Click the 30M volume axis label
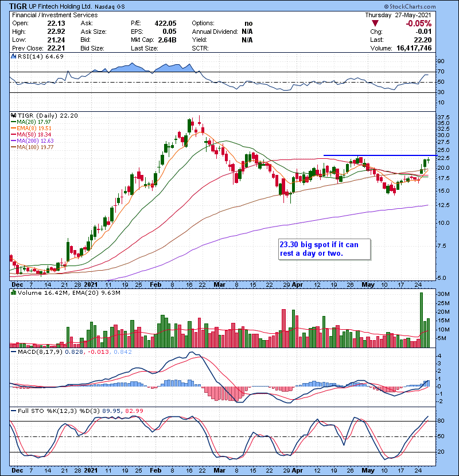The image size is (459, 476). pyautogui.click(x=444, y=294)
